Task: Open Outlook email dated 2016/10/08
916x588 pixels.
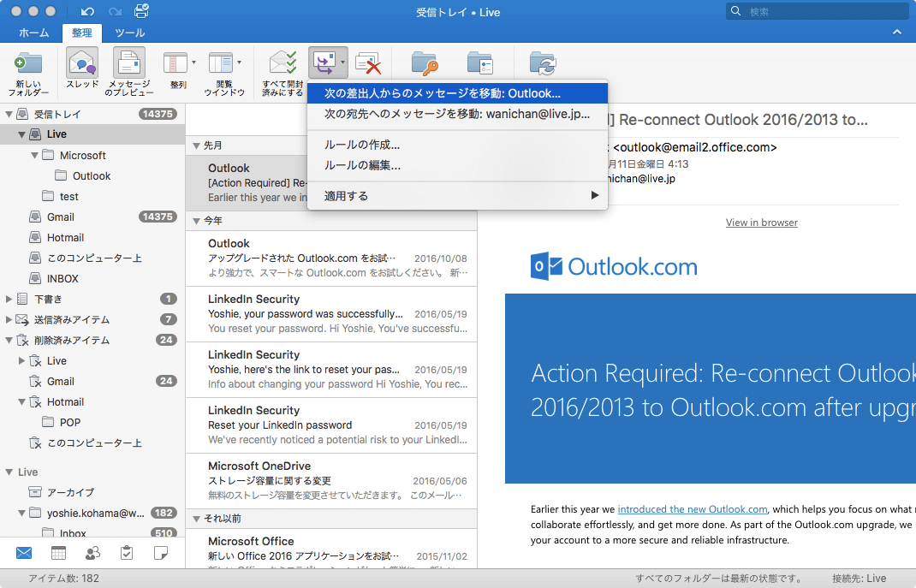Action: pos(331,258)
